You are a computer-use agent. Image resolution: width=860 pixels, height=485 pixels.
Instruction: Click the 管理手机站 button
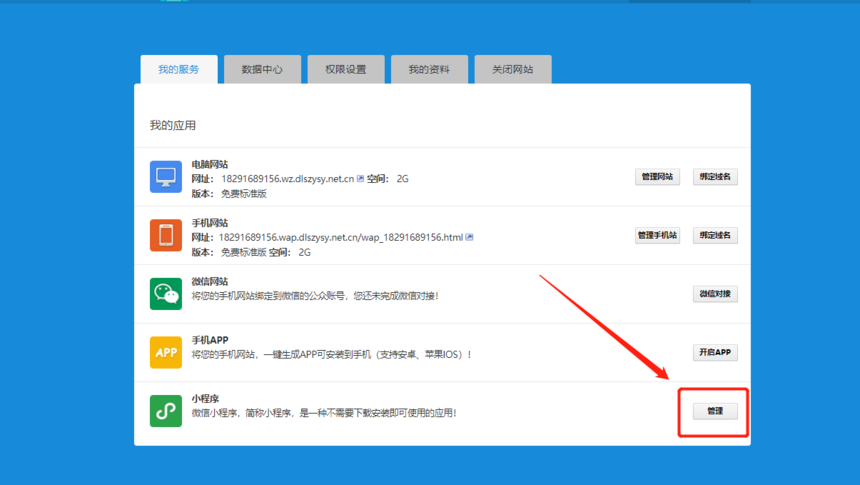(657, 235)
